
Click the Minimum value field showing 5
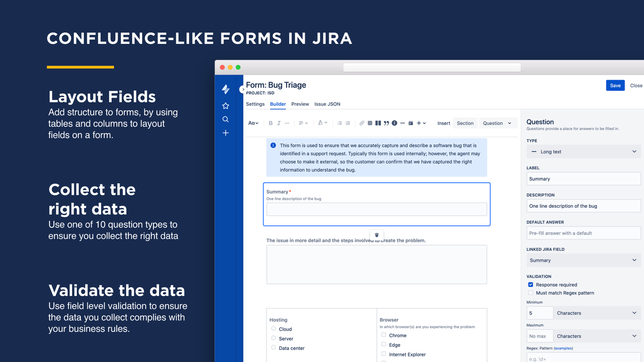point(540,313)
